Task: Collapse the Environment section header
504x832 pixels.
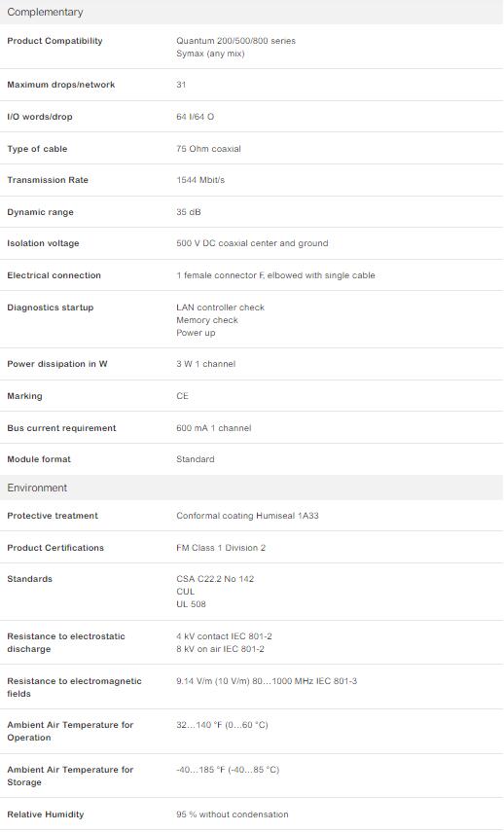Action: point(251,488)
